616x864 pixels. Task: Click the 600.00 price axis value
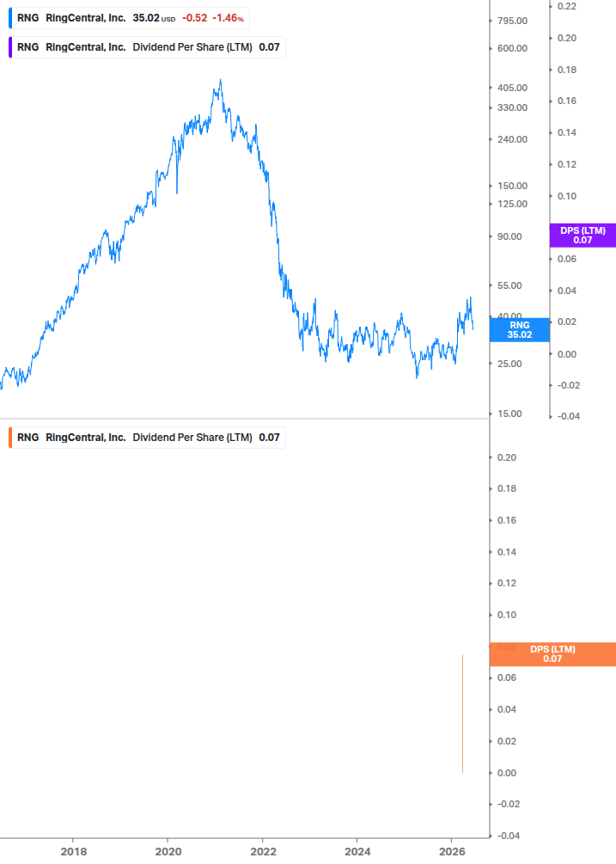click(512, 48)
